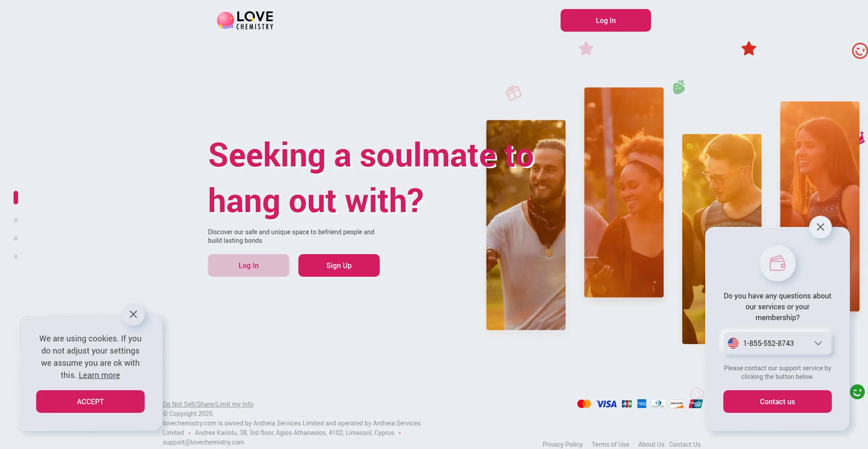Expand the phone number country dropdown
The image size is (868, 449).
click(818, 343)
